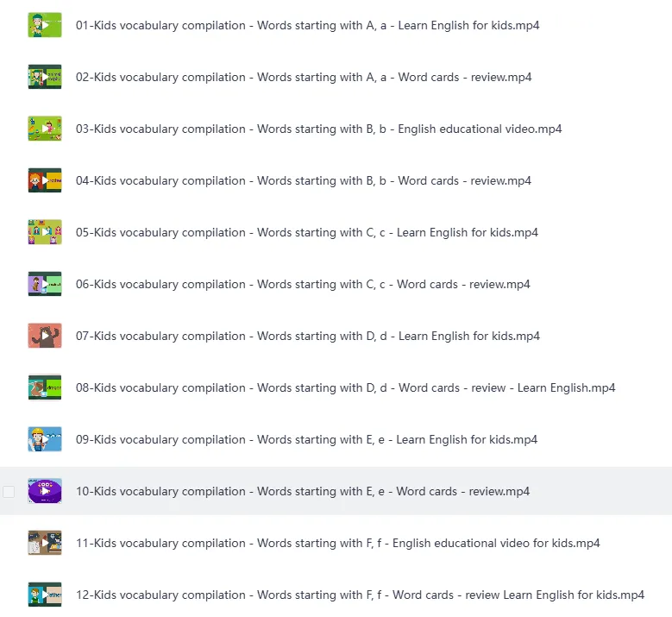Click thumbnail of 06 C, c Word cards review

pos(45,284)
